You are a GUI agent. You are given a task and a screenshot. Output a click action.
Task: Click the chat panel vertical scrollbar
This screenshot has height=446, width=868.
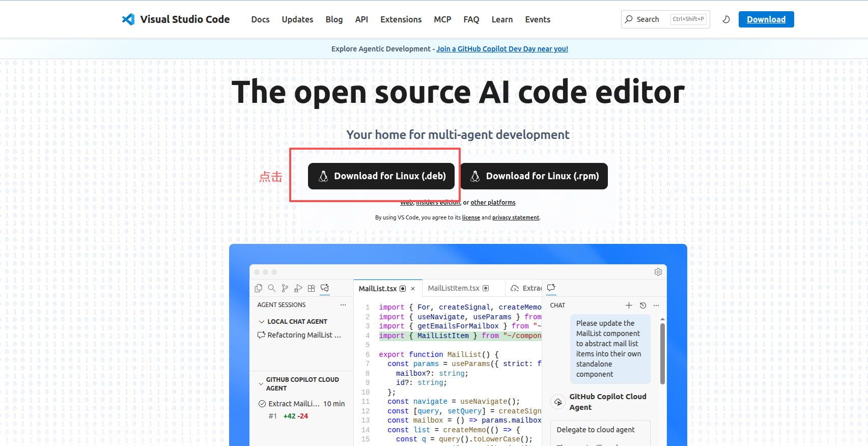[x=662, y=353]
